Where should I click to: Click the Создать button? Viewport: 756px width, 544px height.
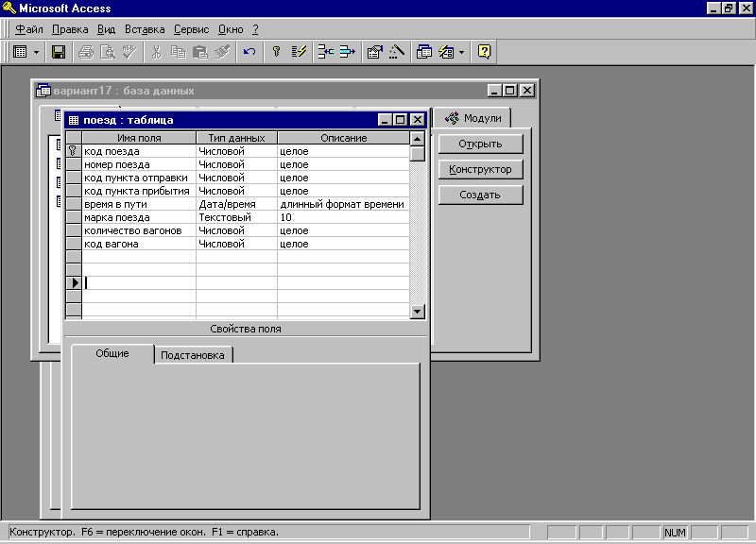pos(480,195)
